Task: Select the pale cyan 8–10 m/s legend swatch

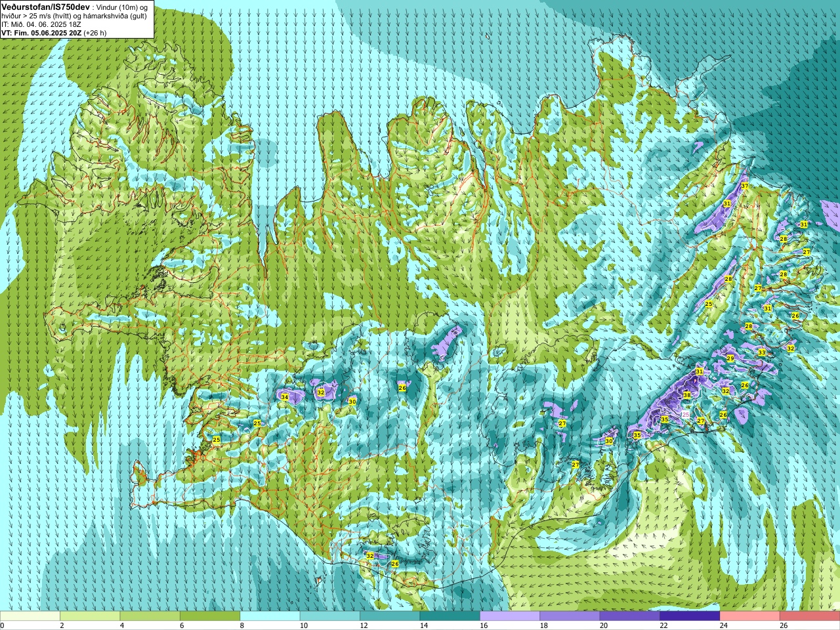Action: (270, 616)
